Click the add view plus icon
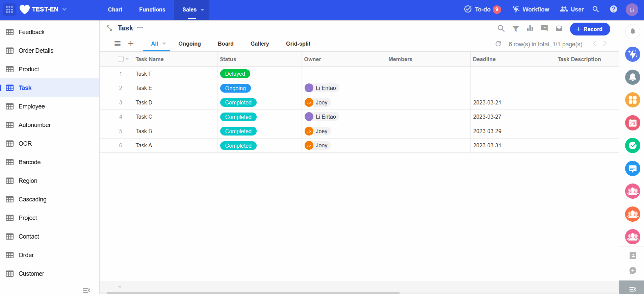 pos(131,44)
